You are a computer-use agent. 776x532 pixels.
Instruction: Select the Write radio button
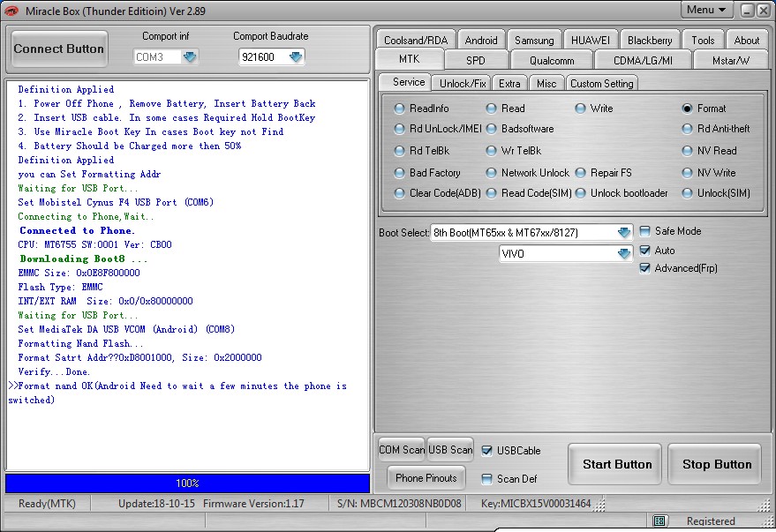point(580,109)
